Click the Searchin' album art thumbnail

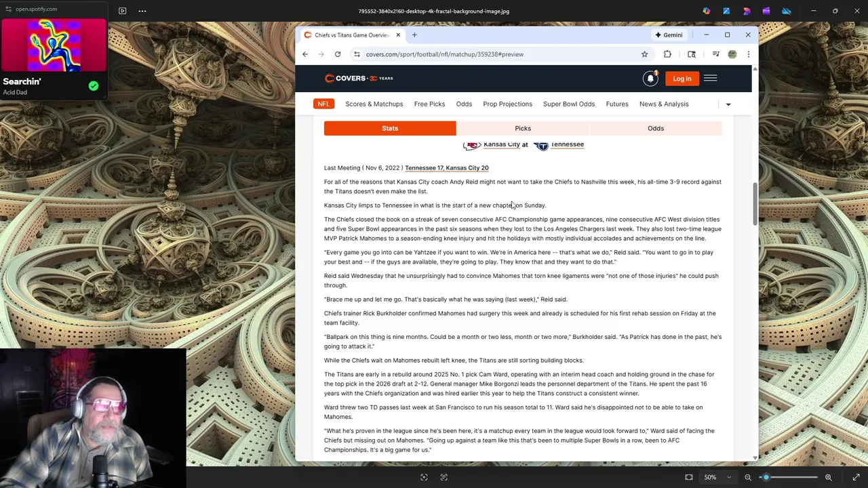tap(54, 45)
